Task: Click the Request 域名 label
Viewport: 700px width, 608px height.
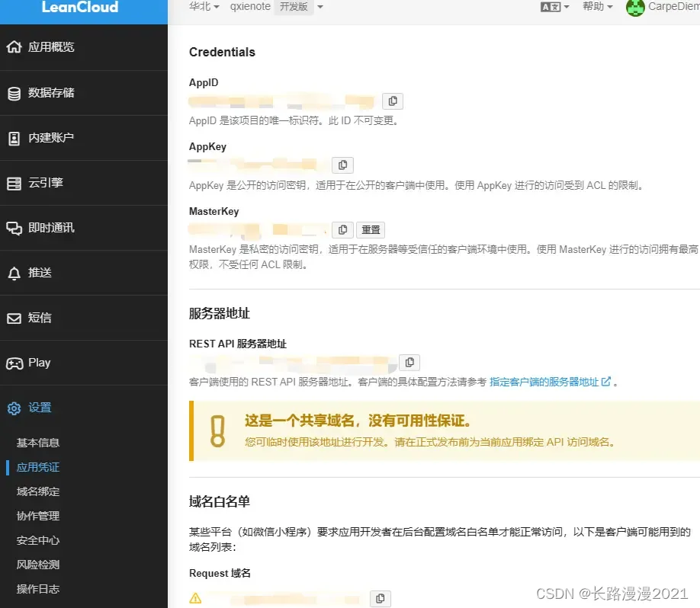Action: point(220,573)
